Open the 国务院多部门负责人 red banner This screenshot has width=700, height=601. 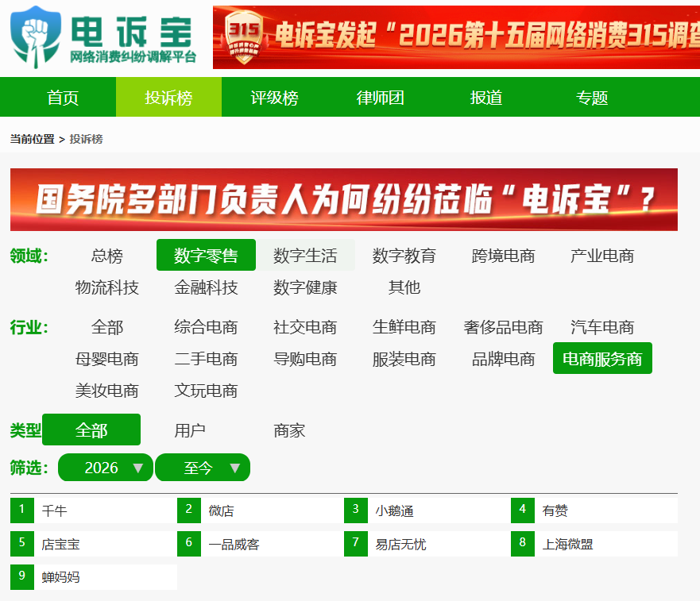pyautogui.click(x=344, y=199)
